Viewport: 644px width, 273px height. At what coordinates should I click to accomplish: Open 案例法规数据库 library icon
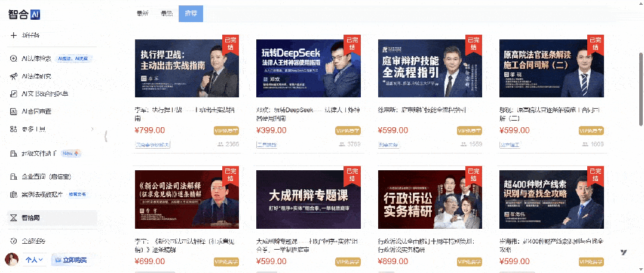(14, 195)
